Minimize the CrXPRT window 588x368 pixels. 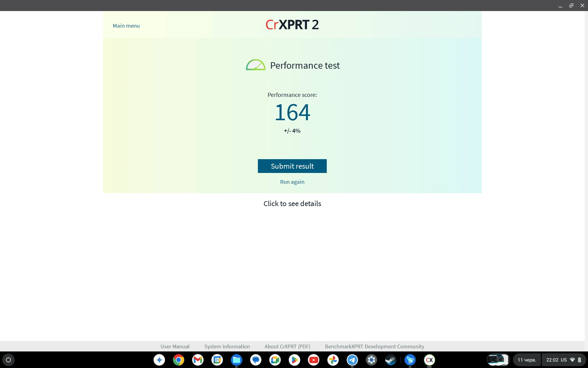point(560,6)
